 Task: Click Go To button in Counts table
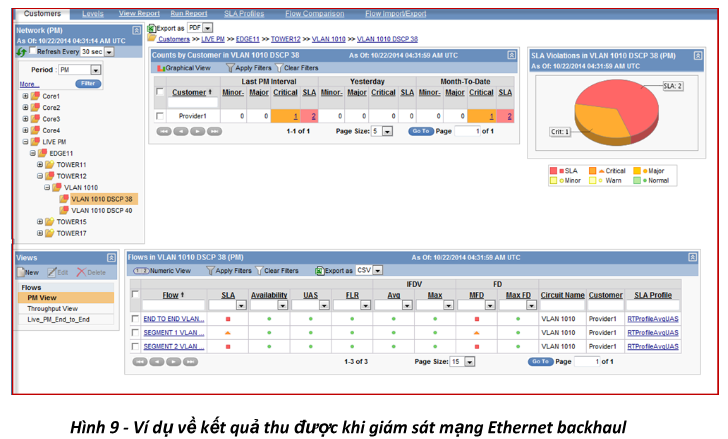(421, 131)
